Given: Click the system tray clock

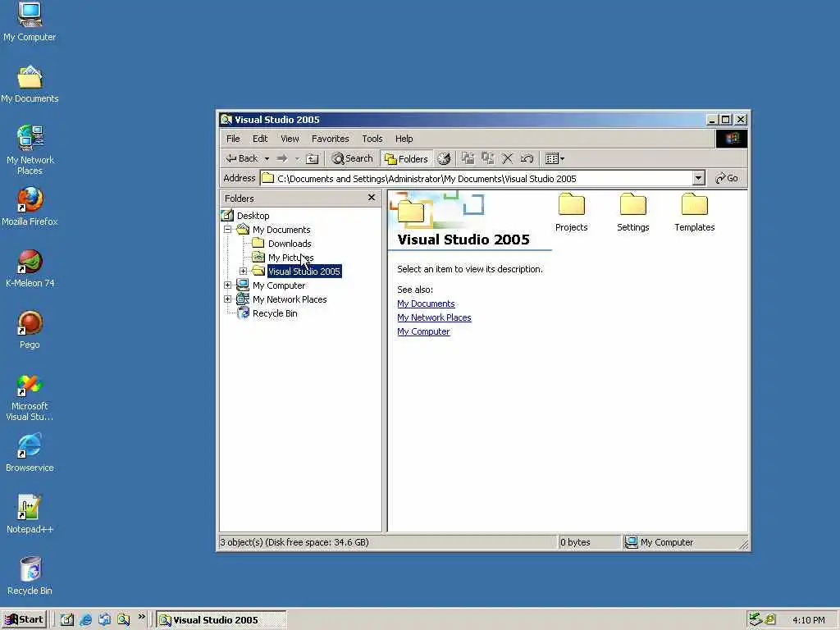Looking at the screenshot, I should [808, 620].
